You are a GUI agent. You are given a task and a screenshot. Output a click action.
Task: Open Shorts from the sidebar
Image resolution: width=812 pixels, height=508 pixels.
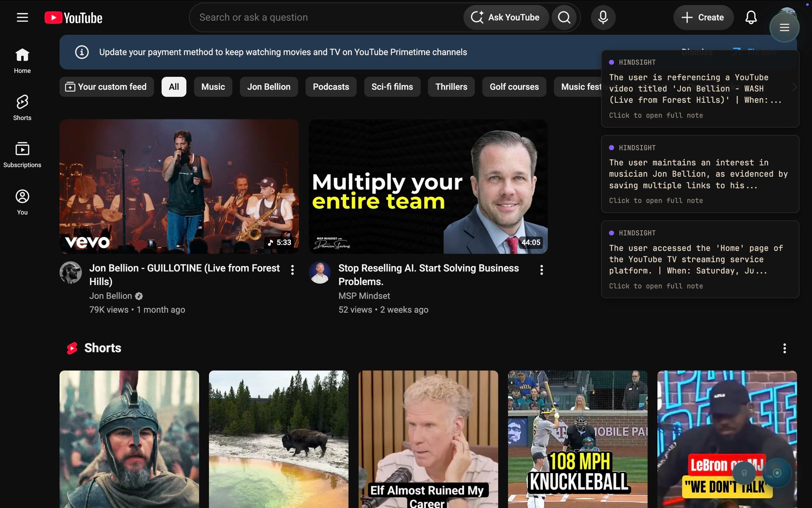[x=22, y=108]
